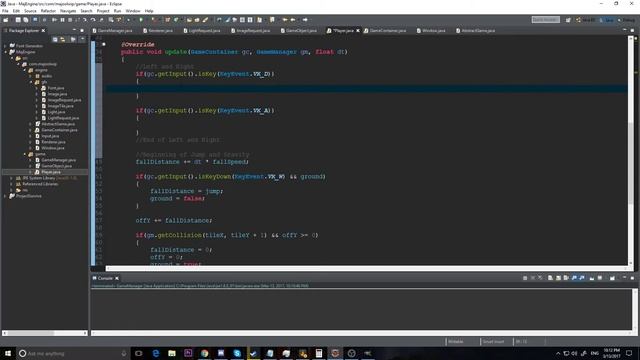Expand the Font Generator project
The image size is (640, 360).
point(6,46)
